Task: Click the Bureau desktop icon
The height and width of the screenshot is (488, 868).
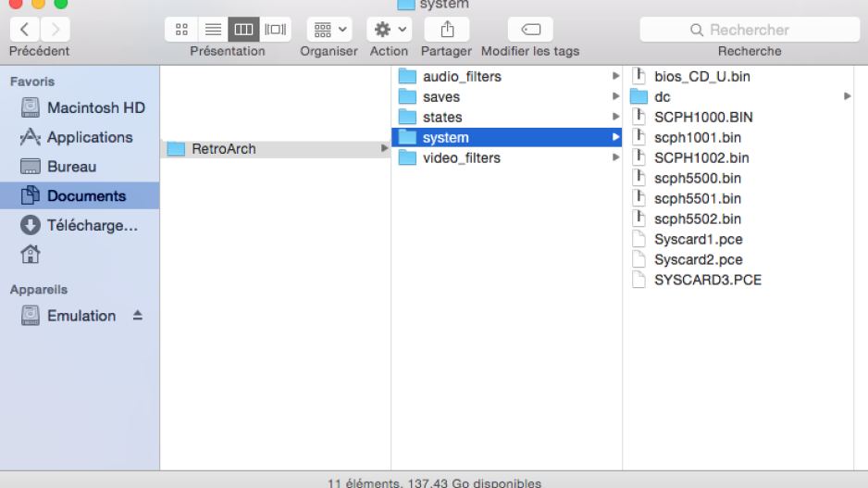Action: (31, 166)
